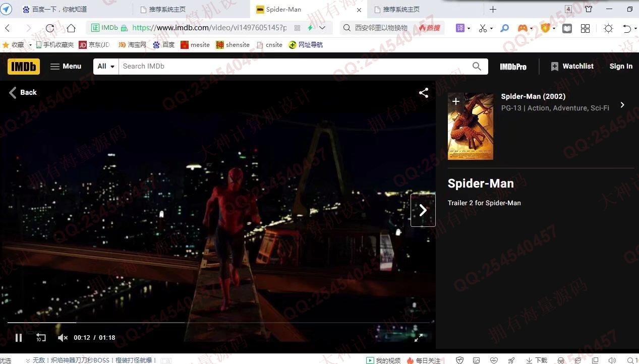This screenshot has width=639, height=364.
Task: Open the 京东 bookmark
Action: 94,45
